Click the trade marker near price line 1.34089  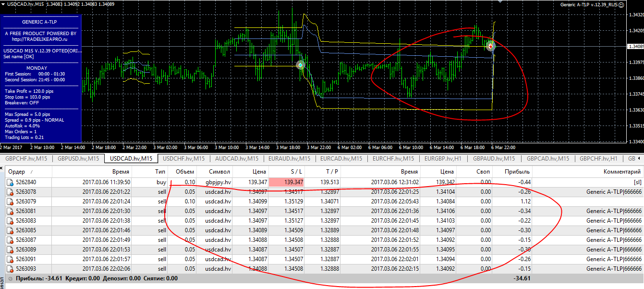pyautogui.click(x=490, y=47)
